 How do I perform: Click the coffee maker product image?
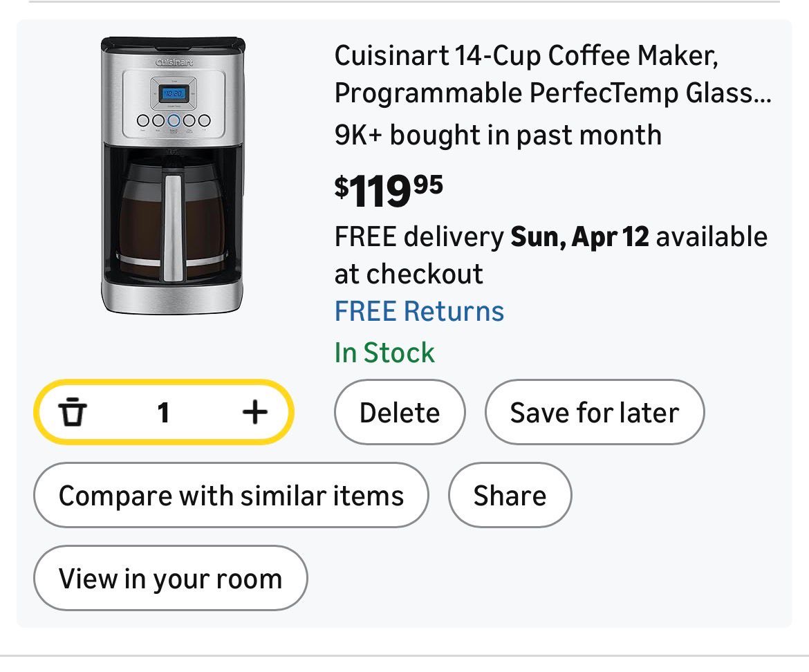(172, 176)
